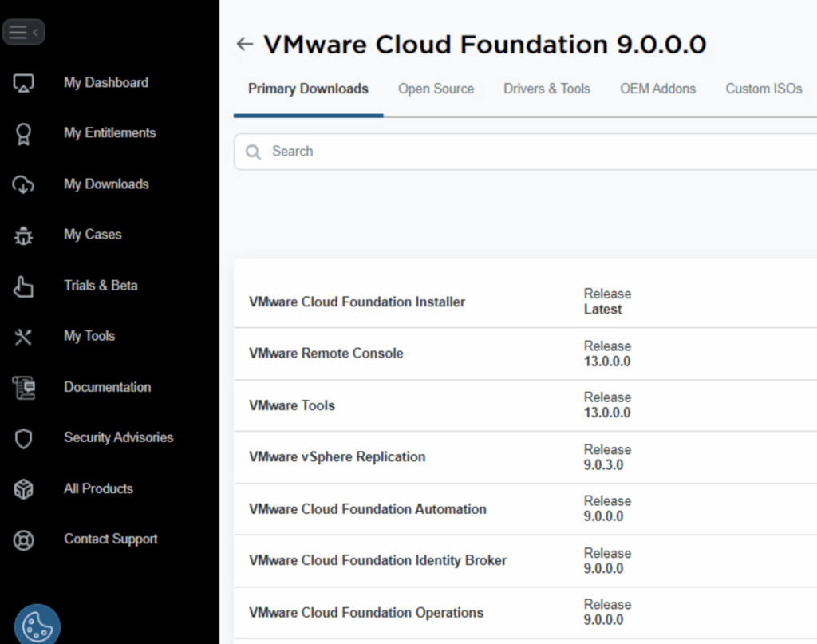
Task: Click the Documentation scroll icon
Action: 24,388
